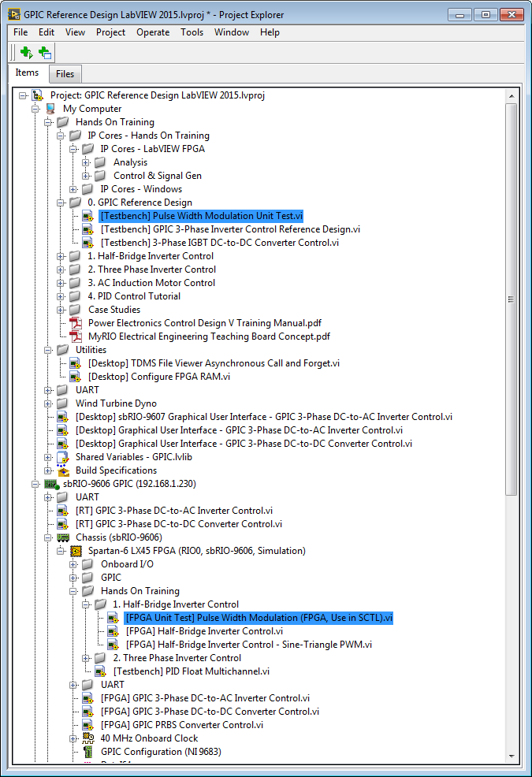Expand the Analysis folder

[86, 162]
